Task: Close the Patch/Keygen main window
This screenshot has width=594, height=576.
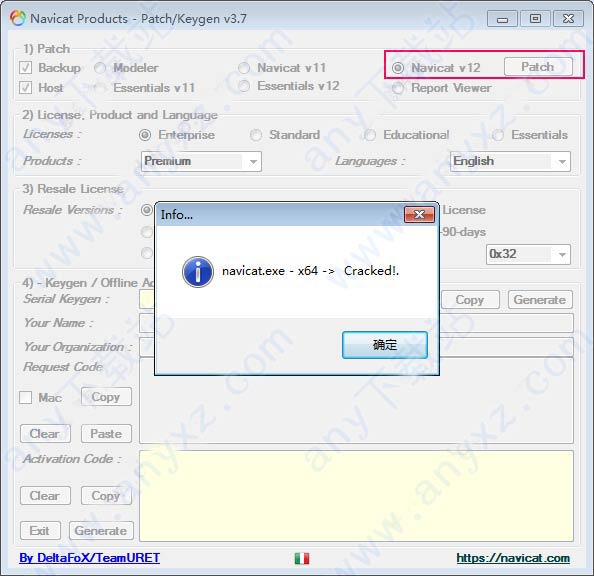Action: (x=568, y=19)
